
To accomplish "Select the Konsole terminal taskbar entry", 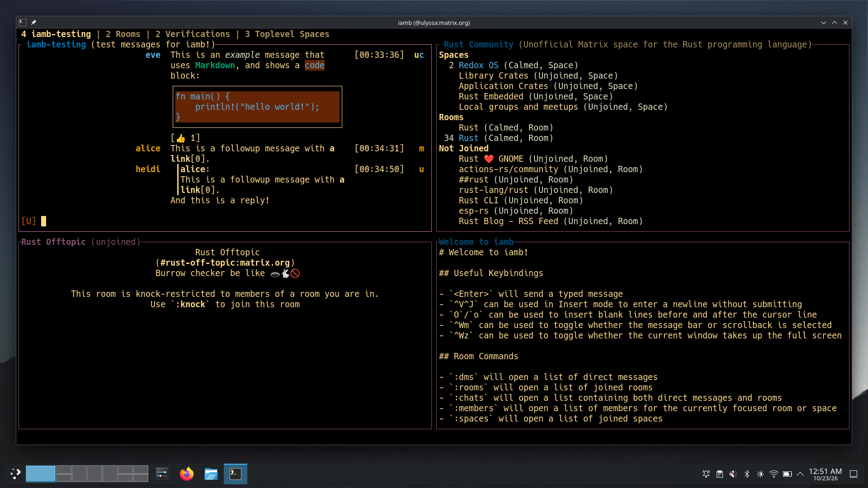I will click(236, 474).
